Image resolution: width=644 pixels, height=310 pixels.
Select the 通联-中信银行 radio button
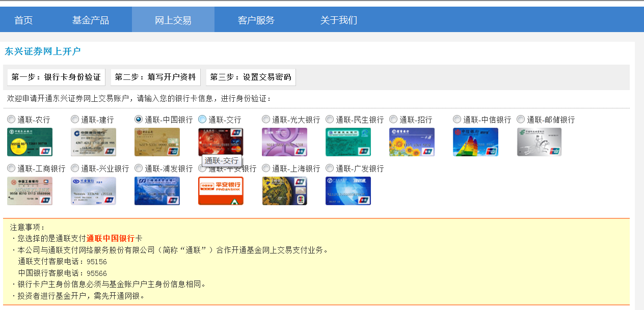457,119
